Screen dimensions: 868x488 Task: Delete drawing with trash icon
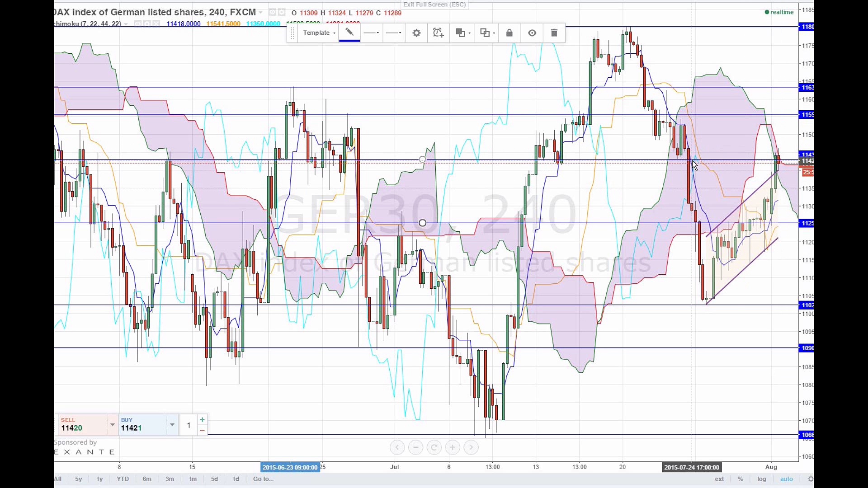554,33
